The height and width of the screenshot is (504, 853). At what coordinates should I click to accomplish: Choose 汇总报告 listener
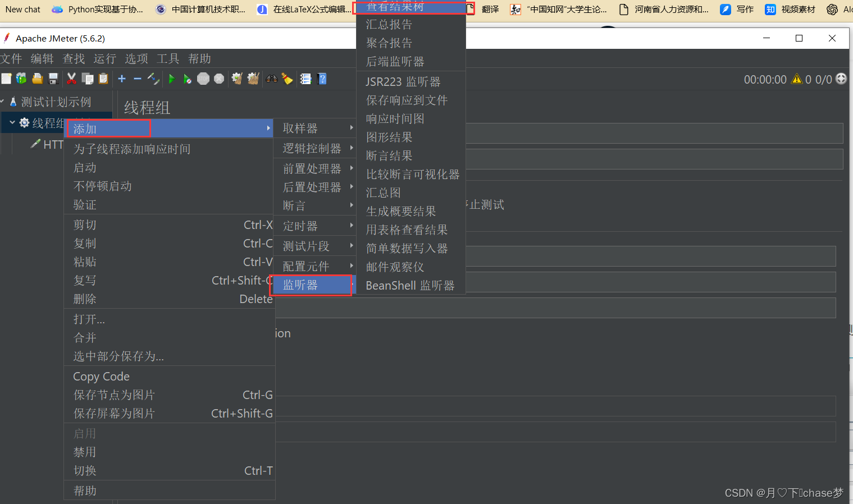coord(411,25)
